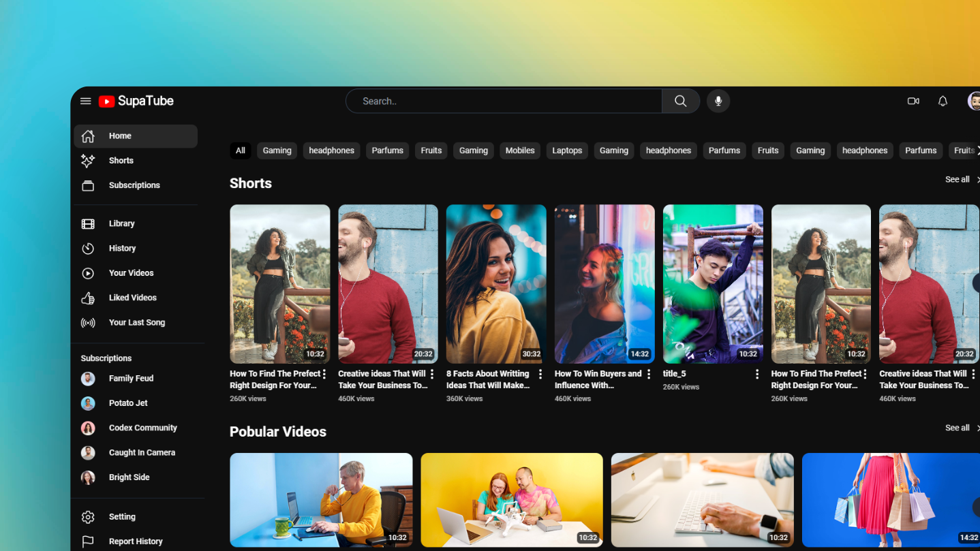Open options for title_5 short

(756, 374)
